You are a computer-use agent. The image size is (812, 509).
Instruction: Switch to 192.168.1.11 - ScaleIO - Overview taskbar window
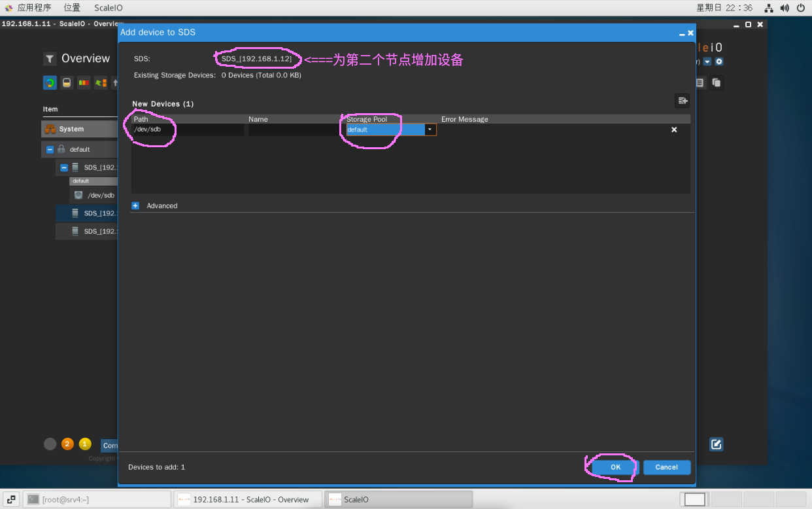pyautogui.click(x=249, y=500)
